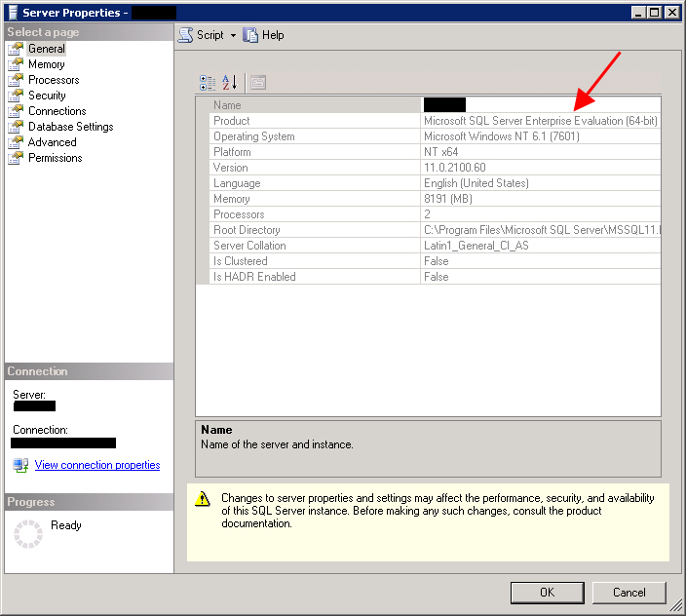The width and height of the screenshot is (686, 616).
Task: Select the Version property label
Action: (x=230, y=168)
